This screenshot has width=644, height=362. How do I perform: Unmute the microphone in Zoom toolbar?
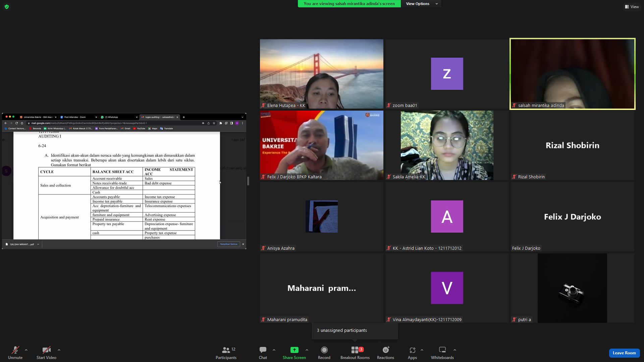point(15,353)
